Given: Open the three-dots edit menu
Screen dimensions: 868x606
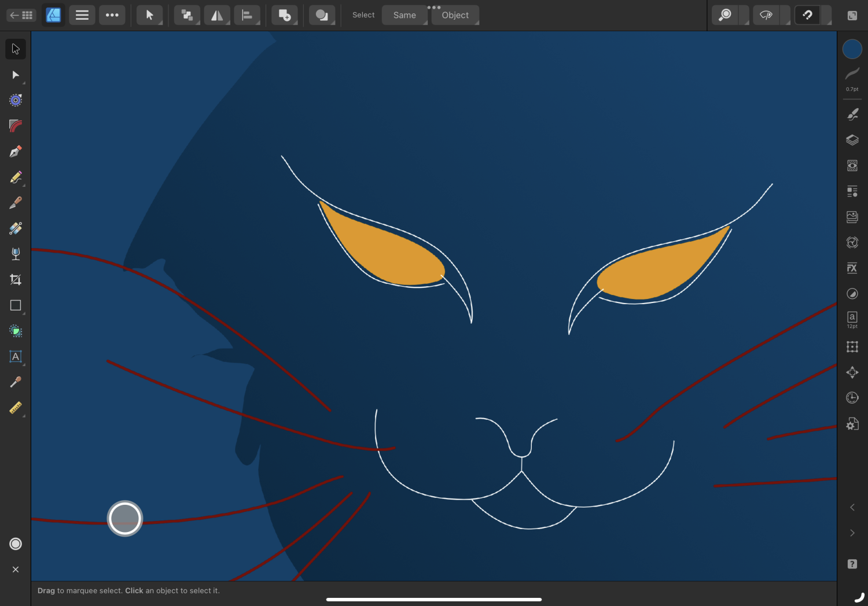Looking at the screenshot, I should 112,15.
